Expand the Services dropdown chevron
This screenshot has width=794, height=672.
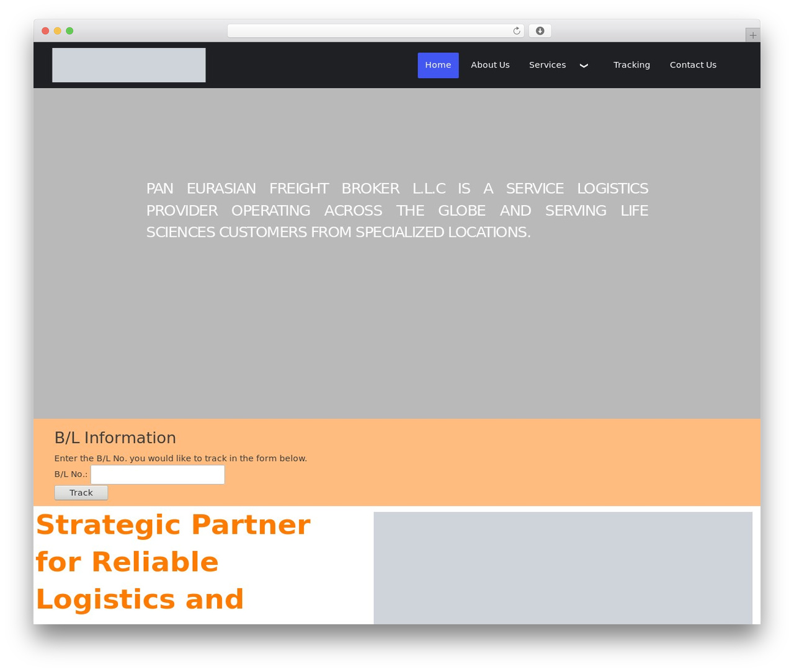584,66
